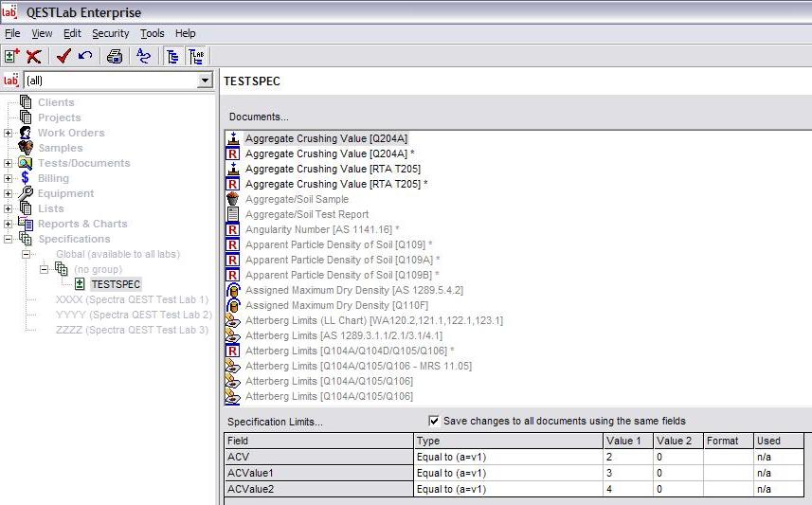Select Aggregate Crushing Value [RTA T205] document
812x505 pixels.
333,169
